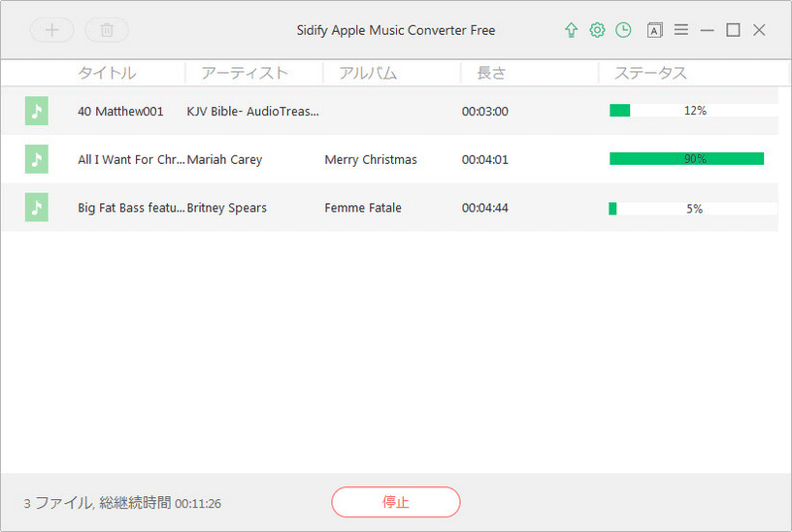Click the trash delete button
Image resolution: width=792 pixels, height=532 pixels.
pos(107,30)
